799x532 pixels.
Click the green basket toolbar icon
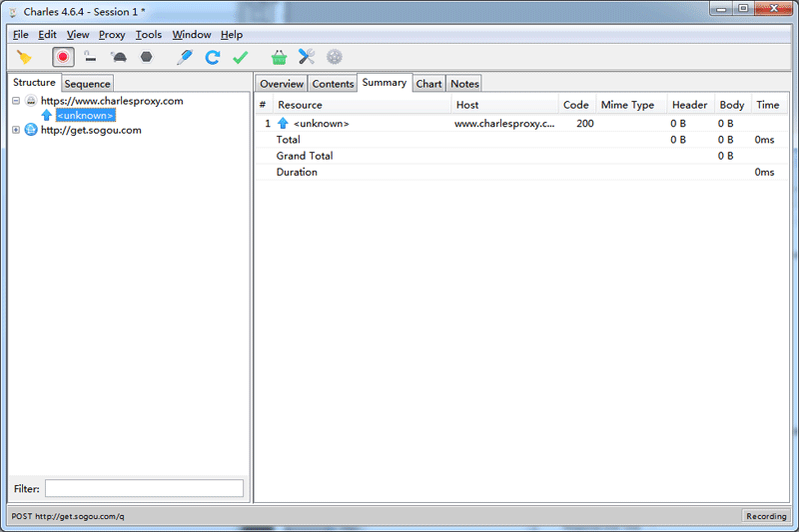point(279,58)
